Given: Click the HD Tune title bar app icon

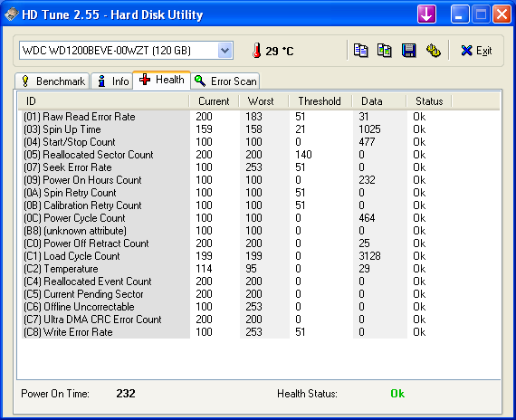Looking at the screenshot, I should pos(12,14).
